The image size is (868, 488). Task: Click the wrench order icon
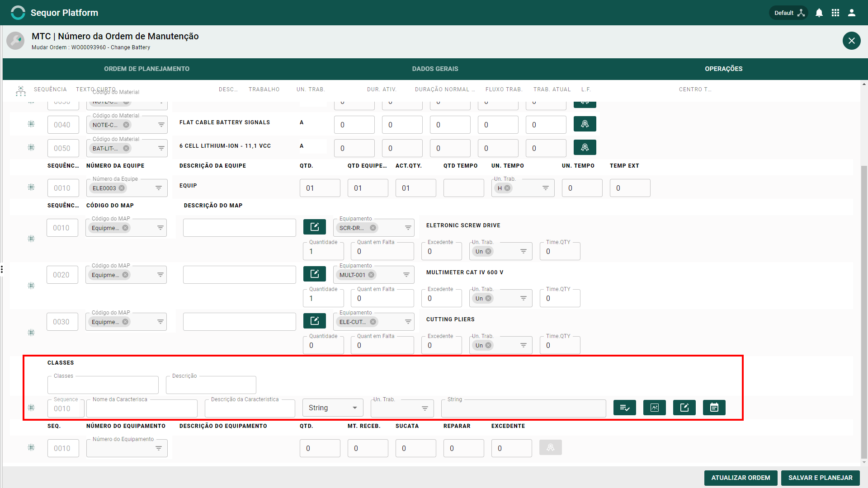tap(15, 41)
